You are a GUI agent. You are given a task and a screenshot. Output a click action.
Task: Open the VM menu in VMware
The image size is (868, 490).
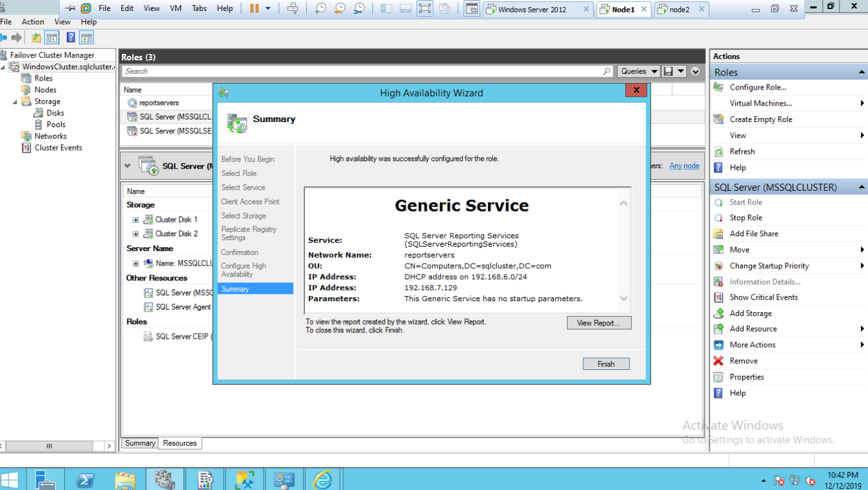click(x=176, y=9)
